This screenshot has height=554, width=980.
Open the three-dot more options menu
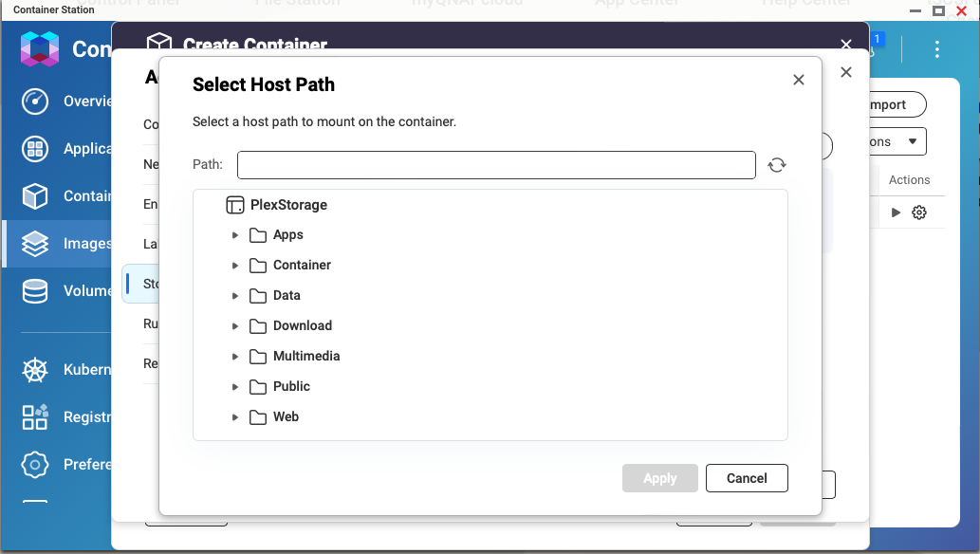[937, 49]
